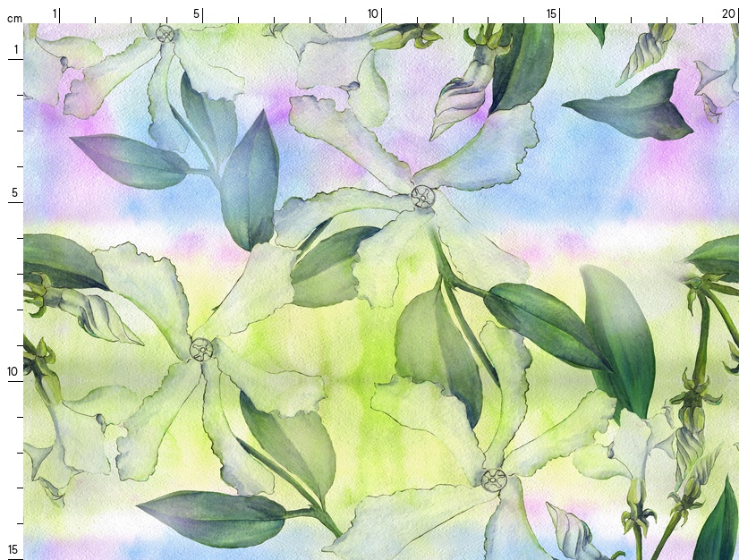Image resolution: width=739 pixels, height=560 pixels.
Task: Click the 15 mark on the left ruler
Action: click(15, 548)
